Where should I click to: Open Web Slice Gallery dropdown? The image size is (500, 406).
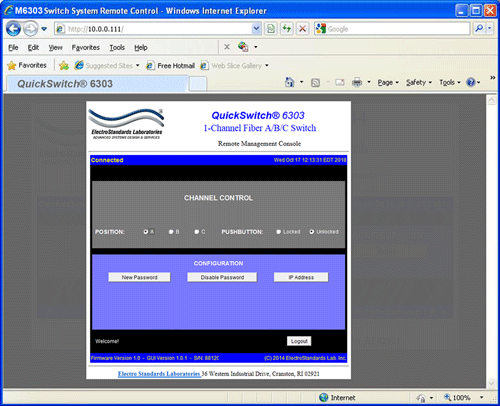pyautogui.click(x=234, y=66)
